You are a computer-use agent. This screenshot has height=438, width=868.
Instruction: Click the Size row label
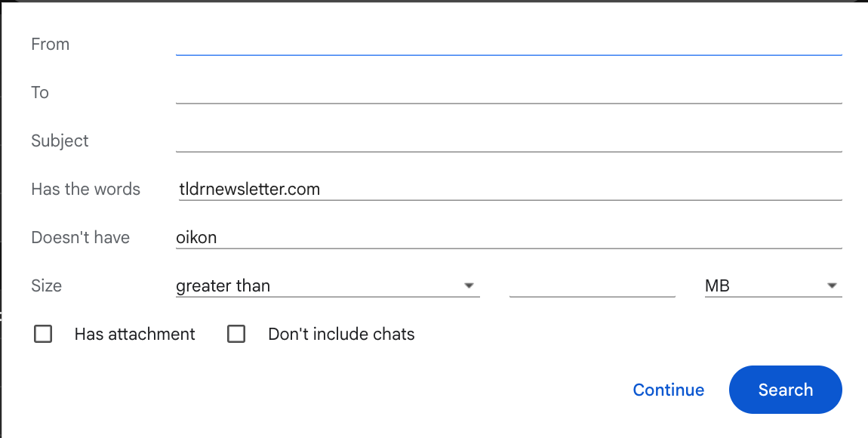point(47,285)
